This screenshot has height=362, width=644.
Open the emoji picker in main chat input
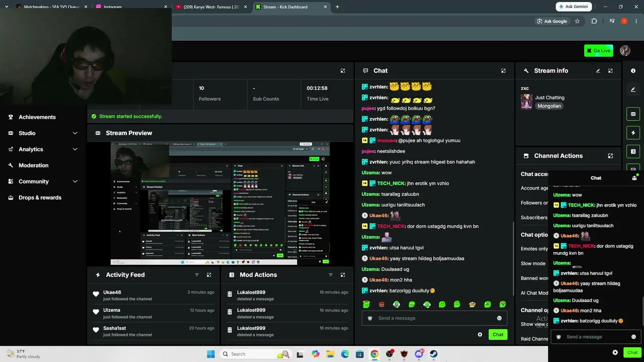click(x=499, y=318)
